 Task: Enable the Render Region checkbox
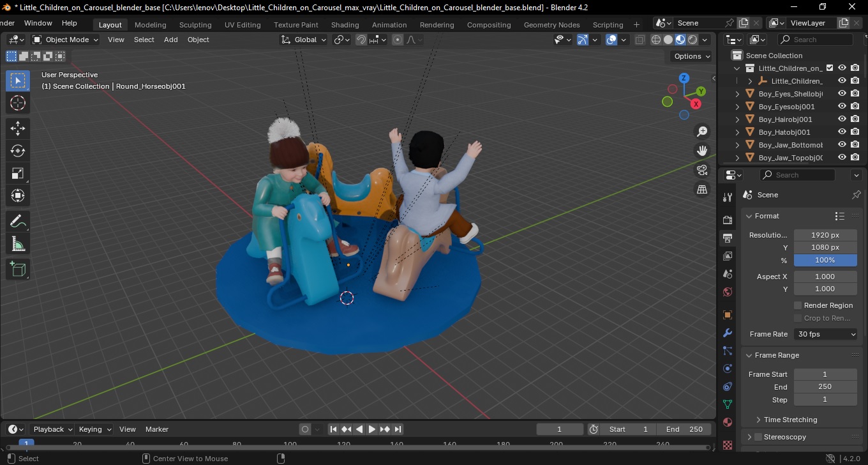tap(798, 305)
